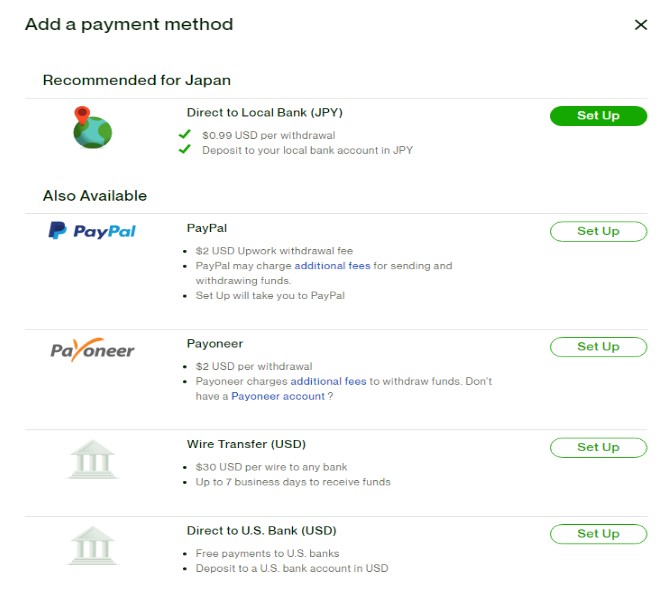
Task: Open the Payoneer account link
Action: click(x=278, y=397)
